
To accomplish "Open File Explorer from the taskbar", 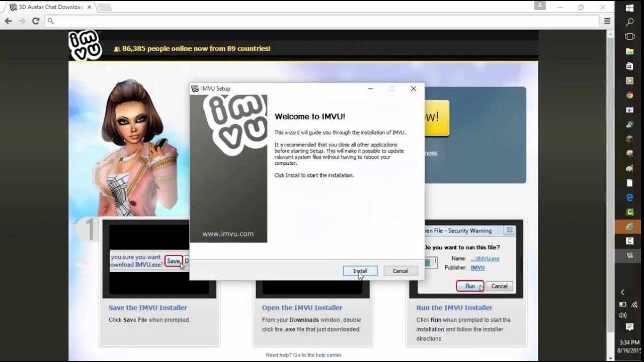I will click(x=629, y=51).
